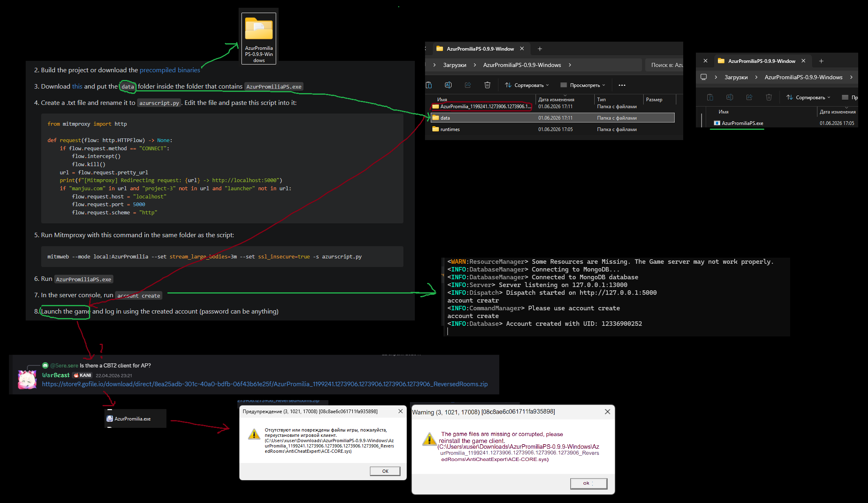
Task: Click AzurPromiliaPS-0.9.9-Windows breadcrumb in window listing runtimes
Action: (x=522, y=65)
